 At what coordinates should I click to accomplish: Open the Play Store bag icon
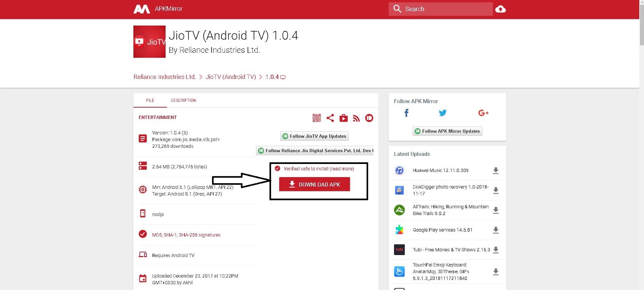coord(343,118)
